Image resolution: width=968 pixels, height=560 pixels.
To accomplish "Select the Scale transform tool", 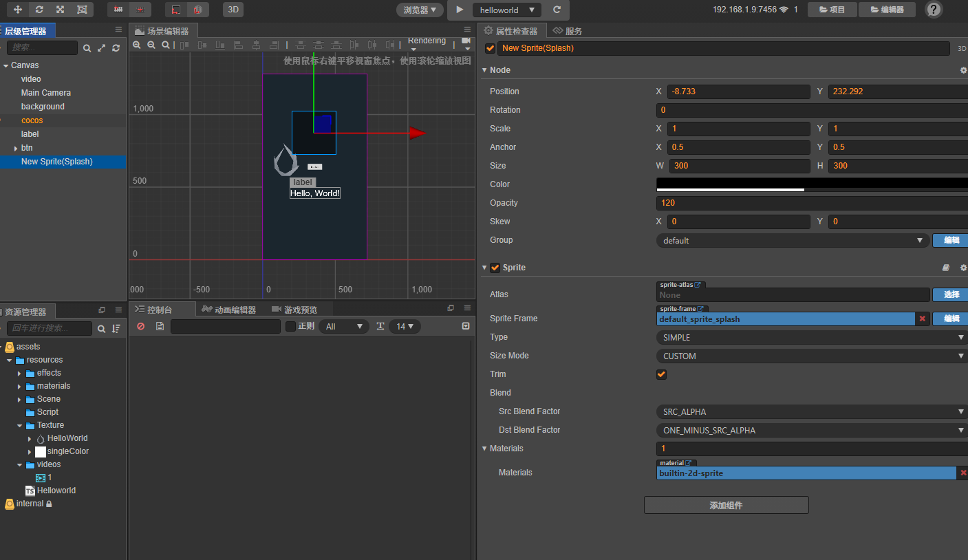I will pyautogui.click(x=61, y=10).
